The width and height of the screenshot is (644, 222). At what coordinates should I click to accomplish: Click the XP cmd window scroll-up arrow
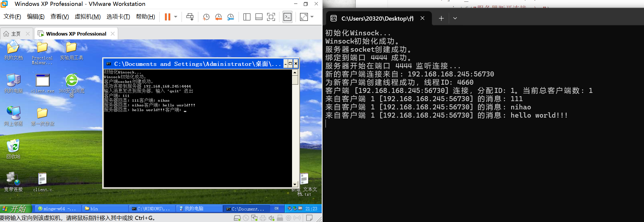(x=295, y=72)
